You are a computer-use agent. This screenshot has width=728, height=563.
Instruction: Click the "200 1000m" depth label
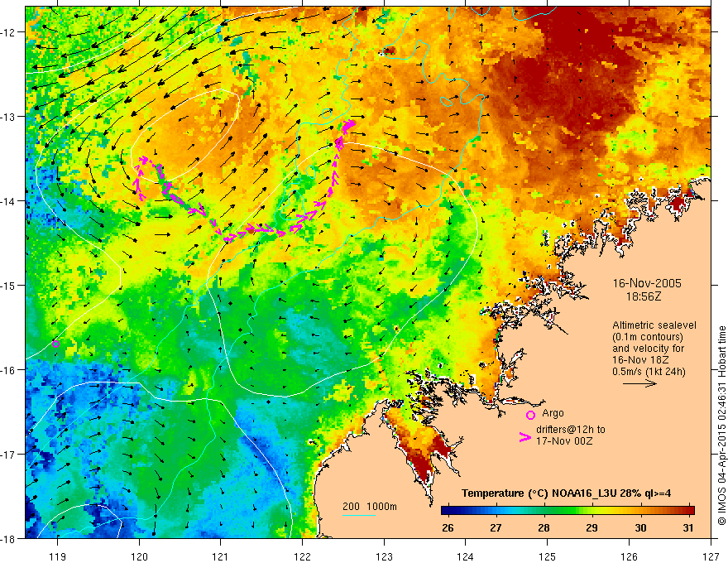(370, 507)
